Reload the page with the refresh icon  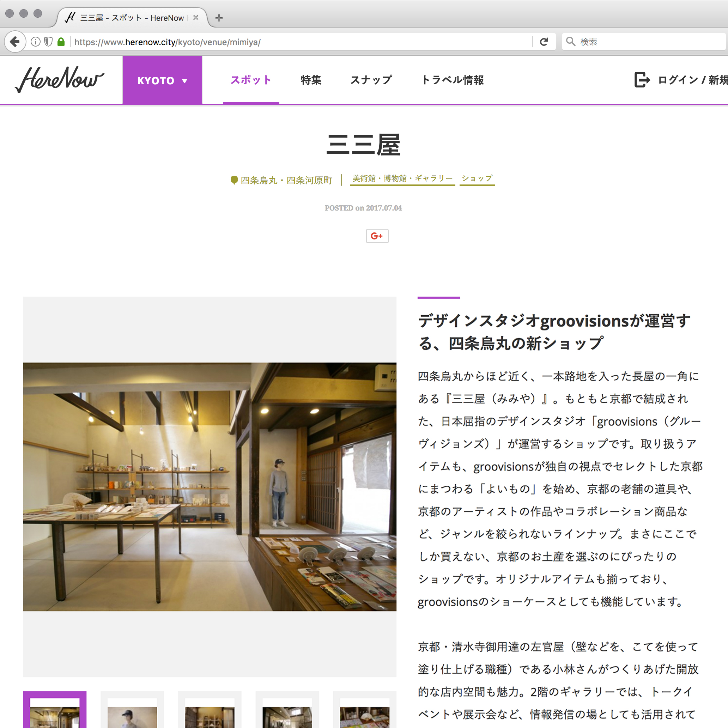[x=544, y=42]
